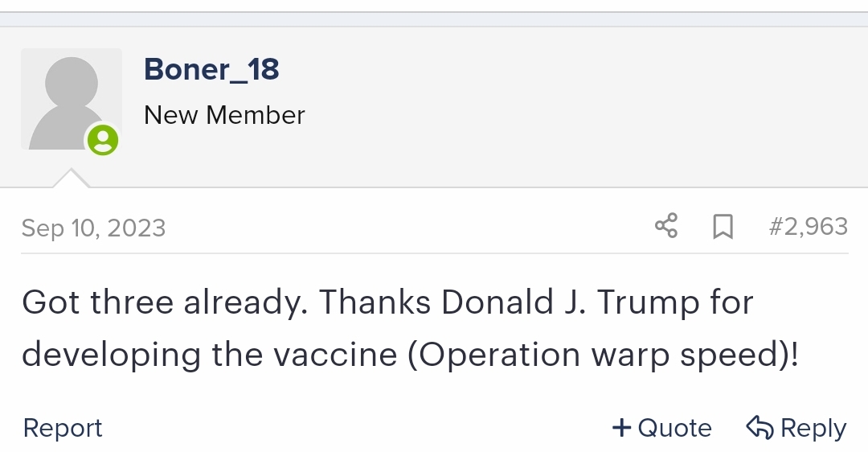Click the share icon on post #2,963
The image size is (868, 452).
[x=666, y=225]
